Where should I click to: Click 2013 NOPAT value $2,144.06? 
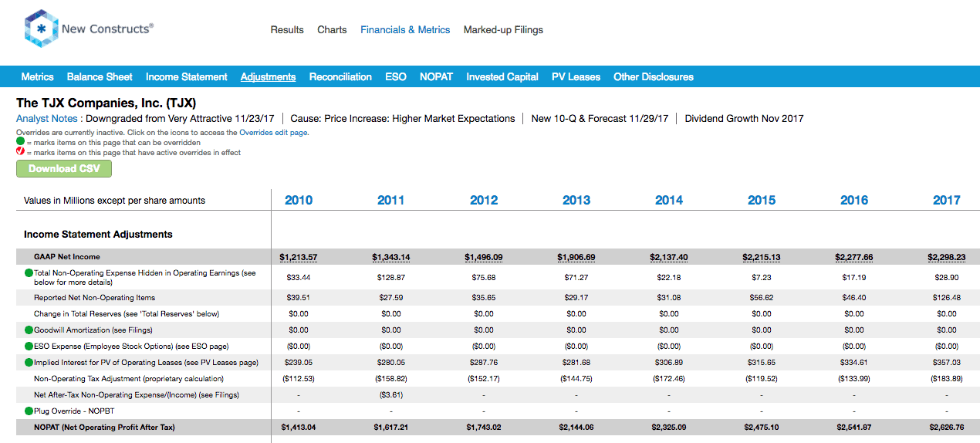[x=576, y=428]
